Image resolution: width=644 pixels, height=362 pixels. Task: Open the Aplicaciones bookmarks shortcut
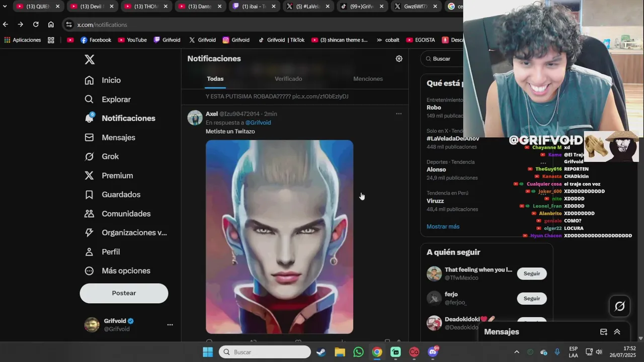[x=23, y=40]
